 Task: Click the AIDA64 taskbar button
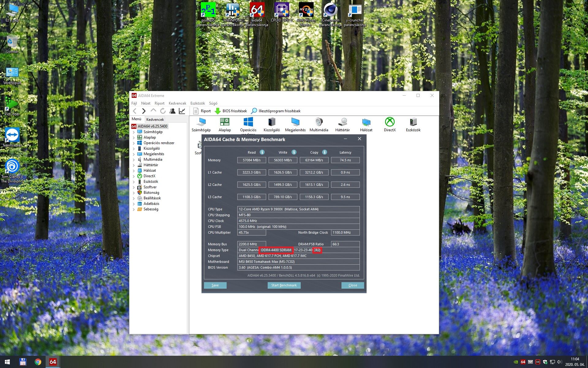tap(53, 362)
